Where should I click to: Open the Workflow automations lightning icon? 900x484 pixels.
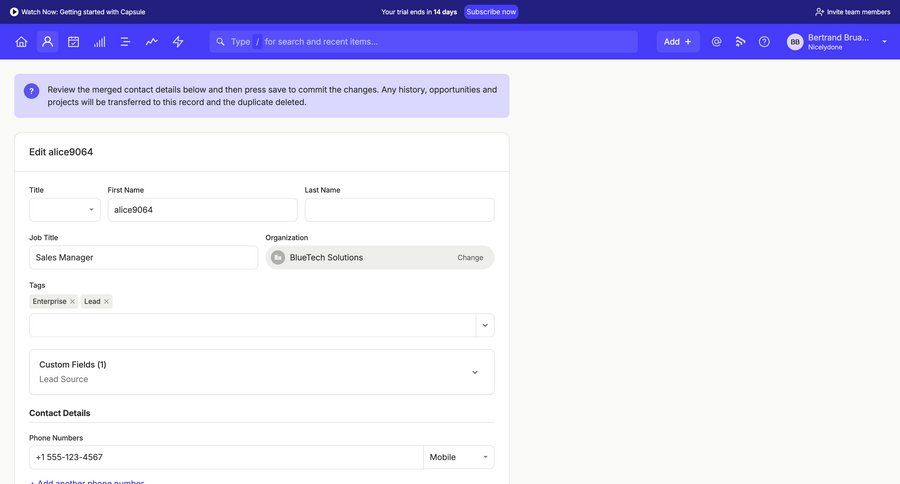pyautogui.click(x=178, y=42)
